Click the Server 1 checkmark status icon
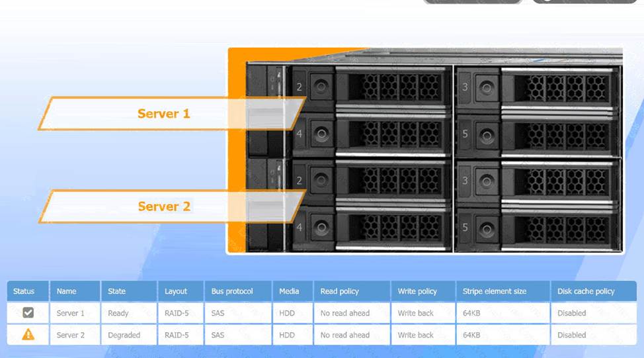Image resolution: width=644 pixels, height=358 pixels. pyautogui.click(x=28, y=313)
